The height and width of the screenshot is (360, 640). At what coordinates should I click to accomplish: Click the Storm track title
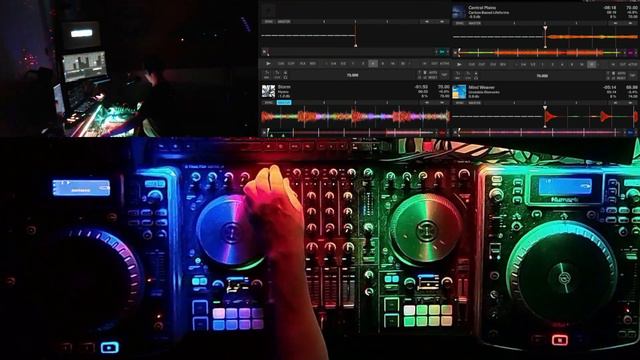click(284, 87)
